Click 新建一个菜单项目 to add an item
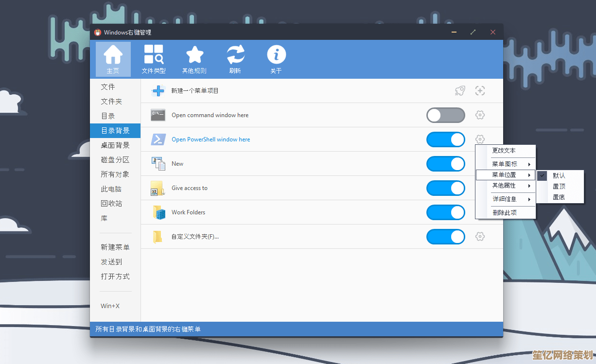This screenshot has width=596, height=364. (194, 91)
